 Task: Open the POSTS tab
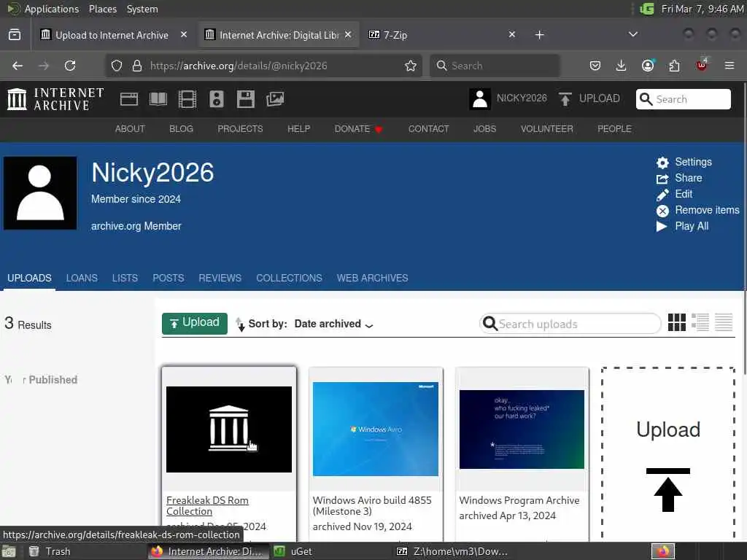[x=169, y=278]
